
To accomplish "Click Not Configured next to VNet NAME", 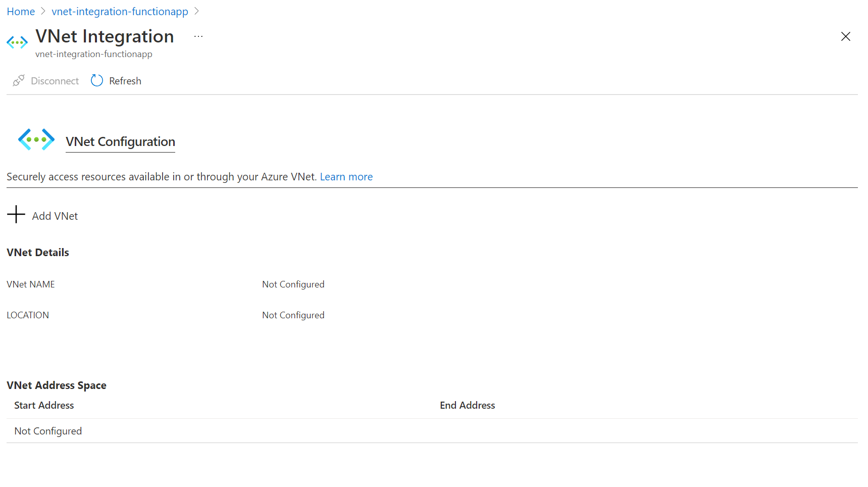I will pyautogui.click(x=293, y=284).
